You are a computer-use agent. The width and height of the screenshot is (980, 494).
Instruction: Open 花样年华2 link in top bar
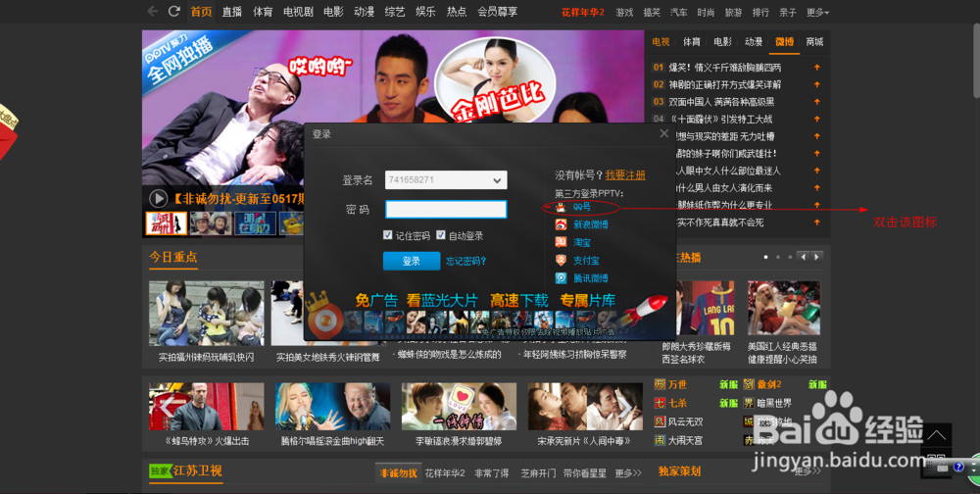[x=582, y=12]
